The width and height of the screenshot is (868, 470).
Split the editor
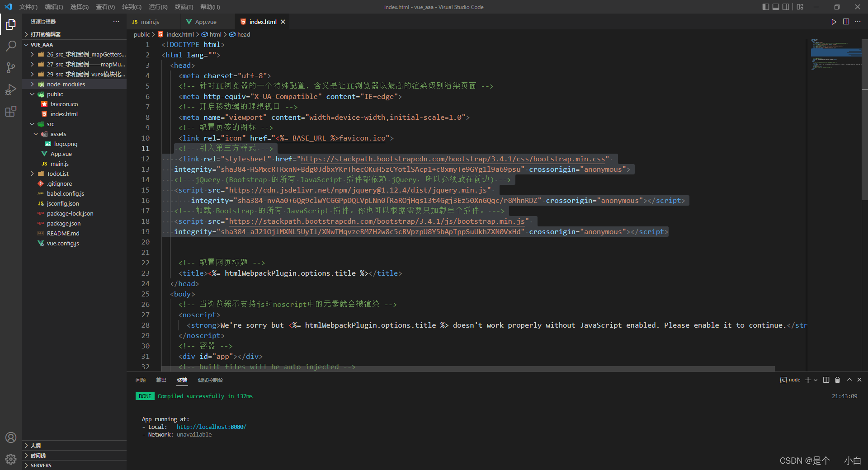click(x=846, y=22)
